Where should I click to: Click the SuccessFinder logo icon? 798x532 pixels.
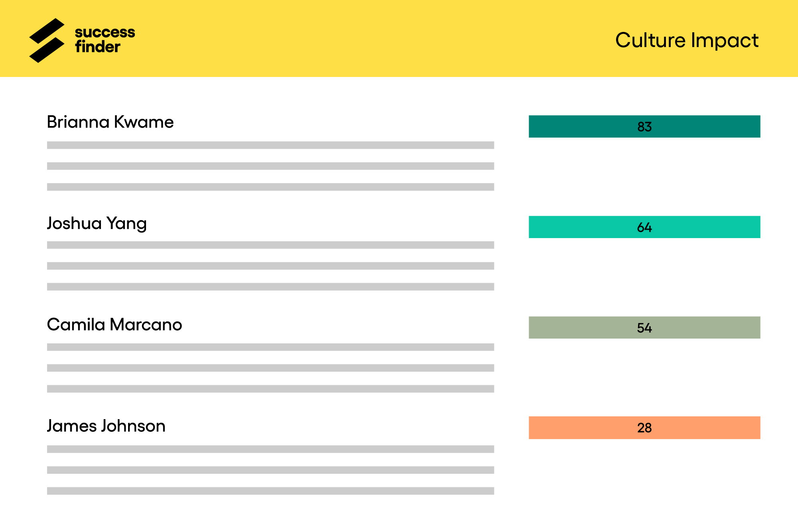pyautogui.click(x=47, y=40)
